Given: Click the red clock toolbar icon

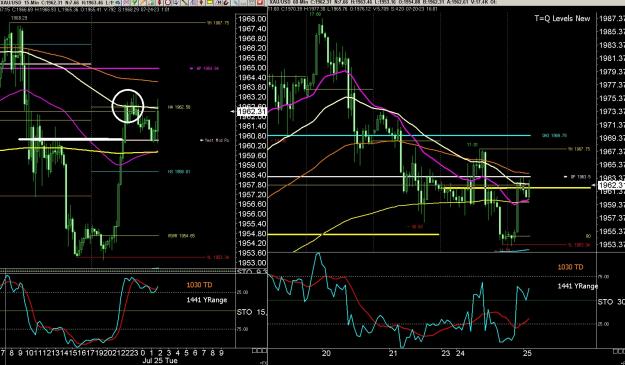Looking at the screenshot, I should tap(167, 2).
